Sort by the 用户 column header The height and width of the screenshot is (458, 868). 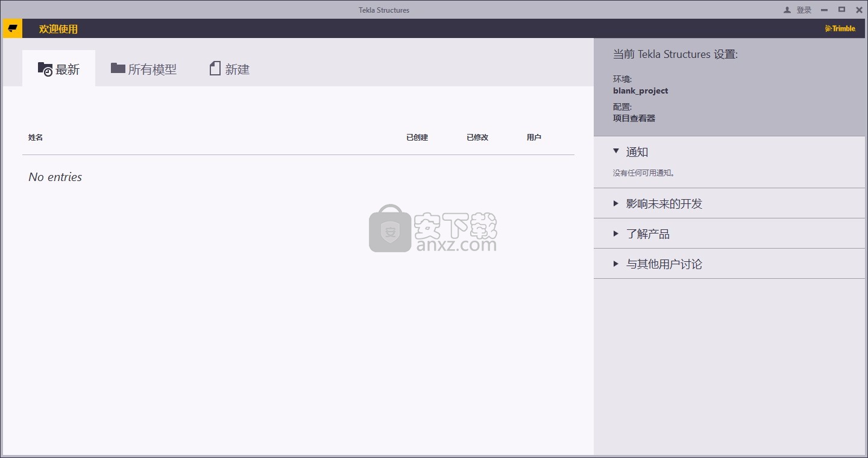tap(534, 138)
